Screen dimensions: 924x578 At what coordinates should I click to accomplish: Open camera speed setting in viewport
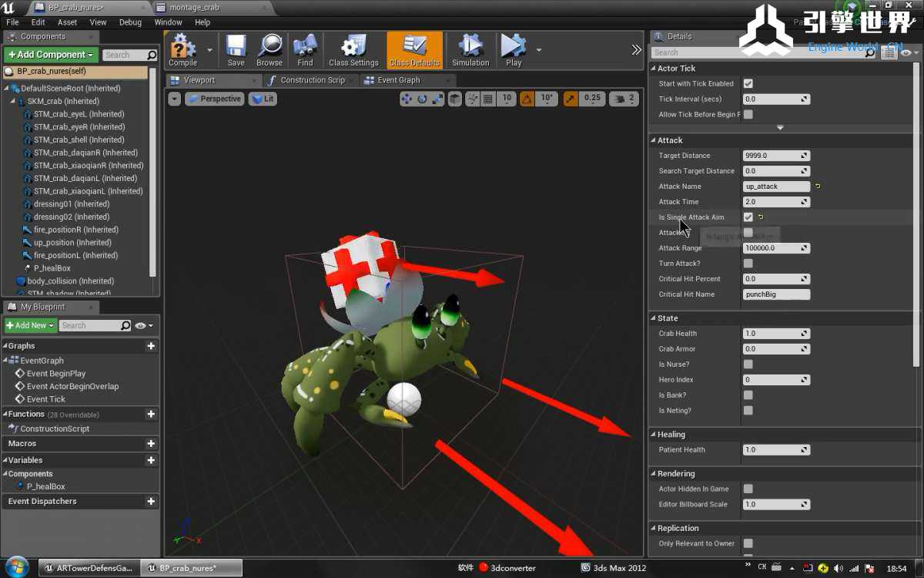click(x=623, y=99)
